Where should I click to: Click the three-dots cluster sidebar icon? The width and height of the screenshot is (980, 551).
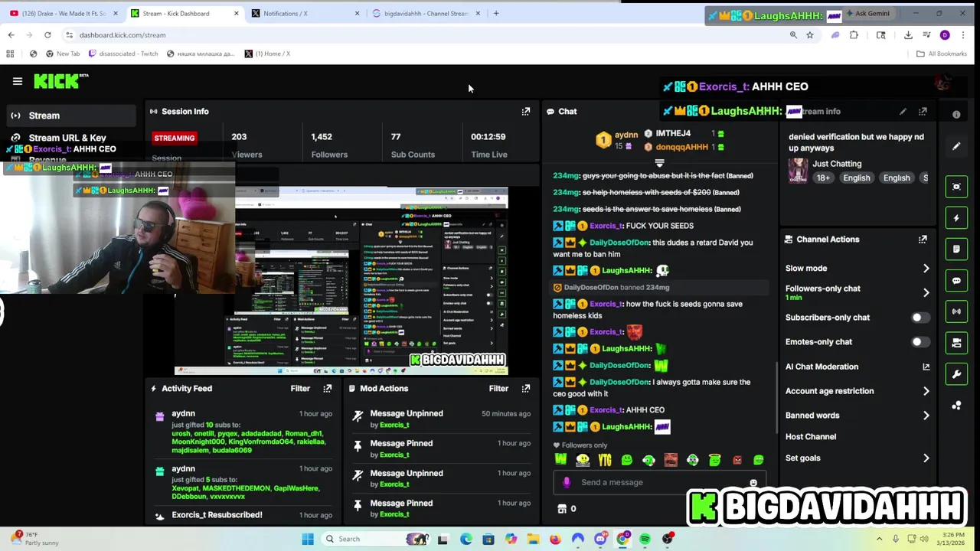click(956, 406)
